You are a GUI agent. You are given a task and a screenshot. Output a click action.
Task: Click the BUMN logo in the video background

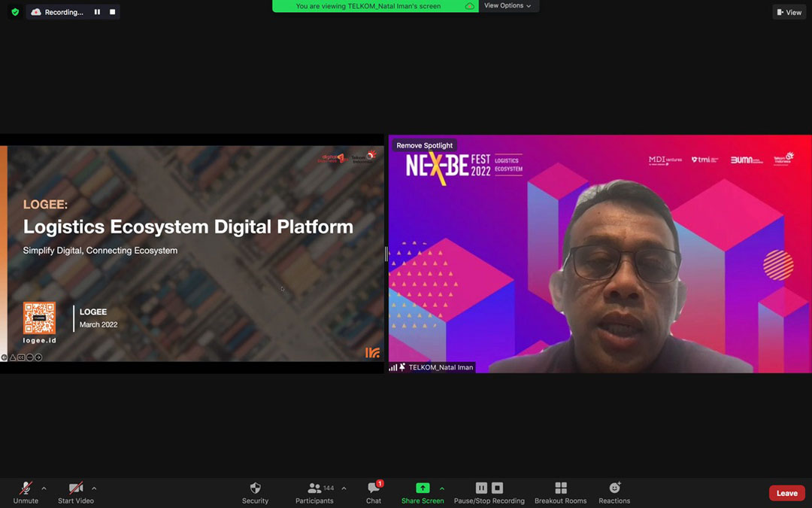(747, 160)
